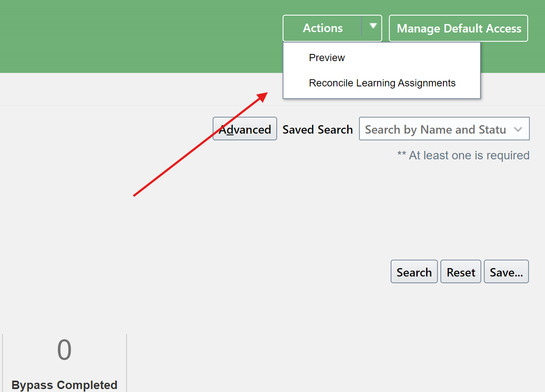
Task: Click Manage Default Access
Action: click(458, 28)
